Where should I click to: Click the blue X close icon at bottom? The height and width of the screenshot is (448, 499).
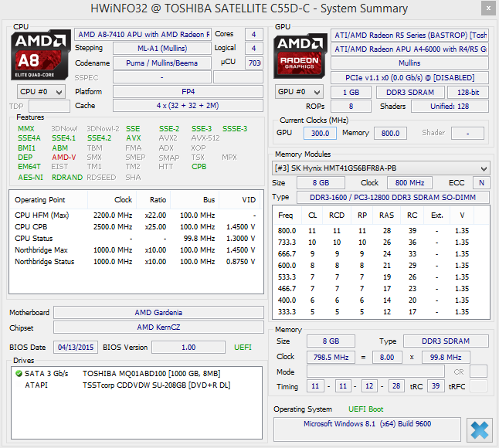click(x=479, y=430)
